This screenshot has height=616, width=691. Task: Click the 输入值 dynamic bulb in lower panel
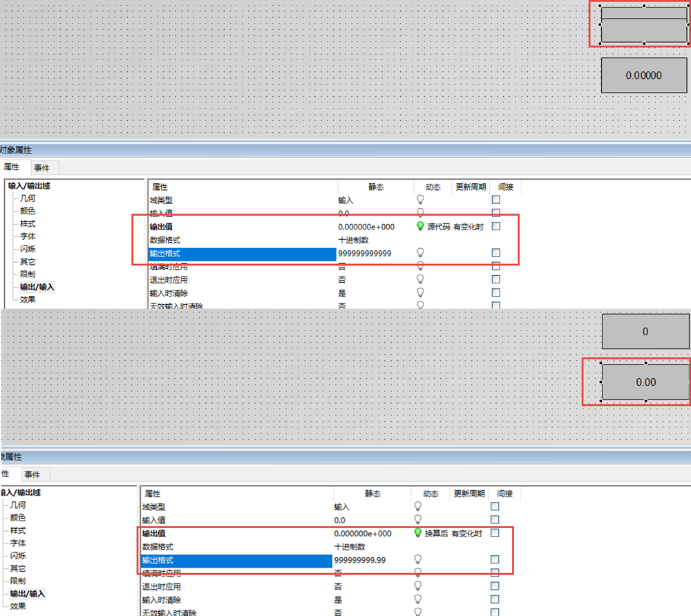(x=417, y=519)
